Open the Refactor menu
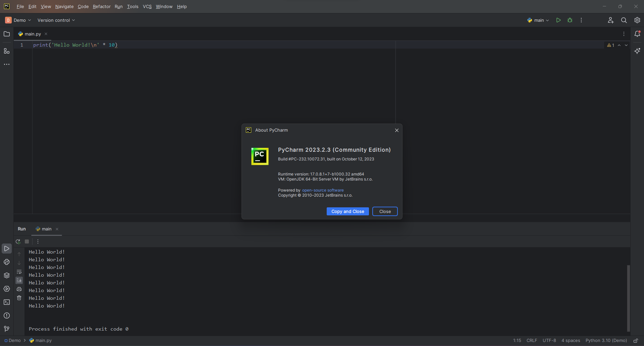 [x=102, y=6]
